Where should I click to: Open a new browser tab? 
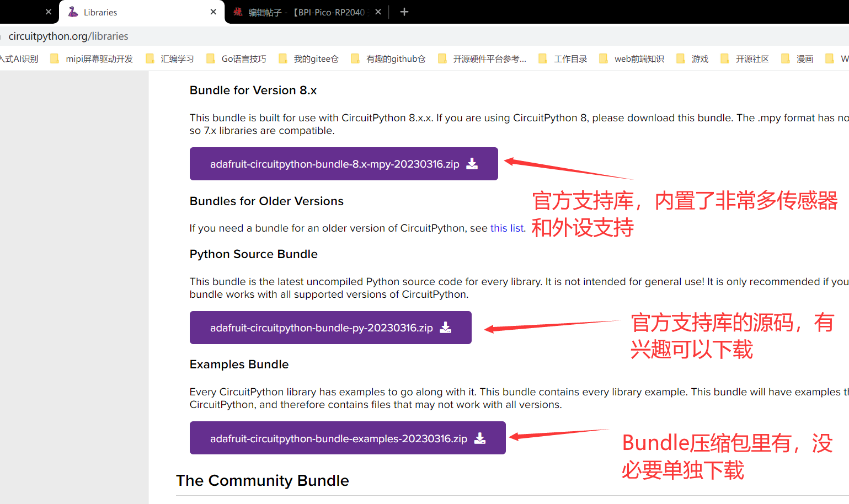[x=404, y=12]
